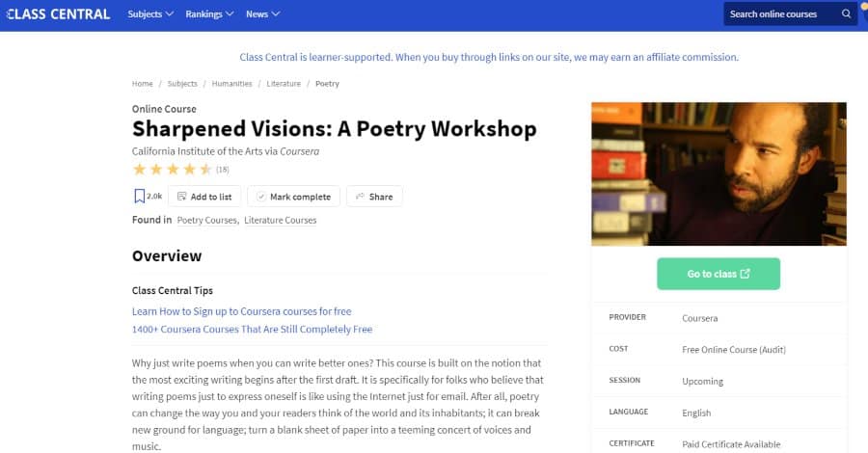Viewport: 868px width, 453px height.
Task: Click the search magnifier icon
Action: (846, 13)
